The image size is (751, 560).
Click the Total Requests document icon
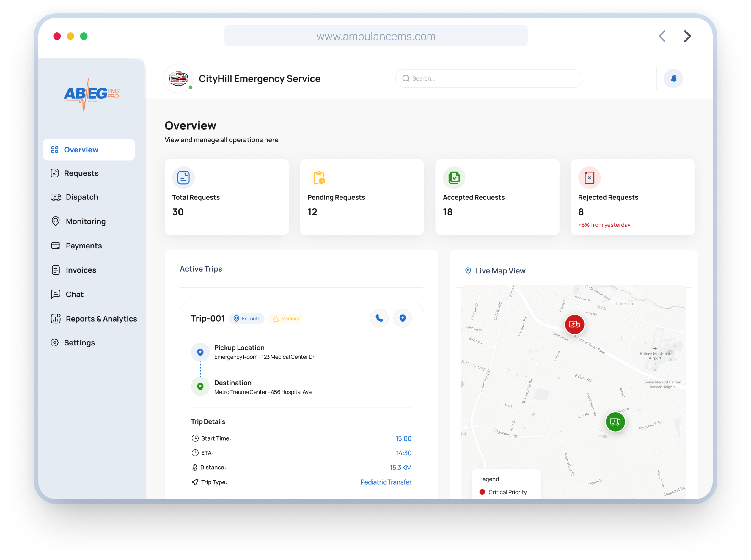(x=183, y=178)
